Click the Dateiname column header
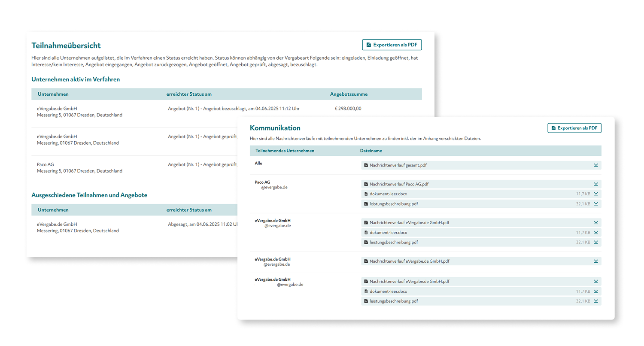644x346 pixels. pyautogui.click(x=371, y=151)
